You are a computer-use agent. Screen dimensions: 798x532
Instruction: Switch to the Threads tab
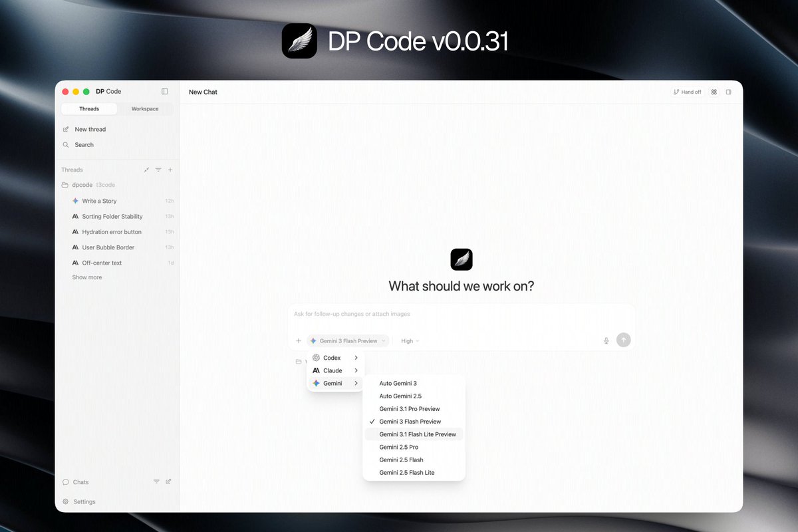tap(89, 108)
